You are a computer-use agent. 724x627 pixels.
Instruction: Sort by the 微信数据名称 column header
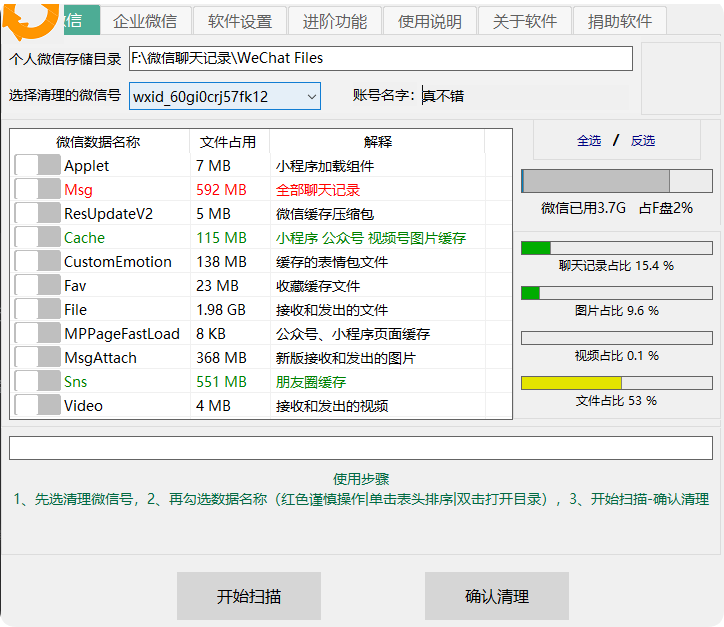pyautogui.click(x=98, y=141)
